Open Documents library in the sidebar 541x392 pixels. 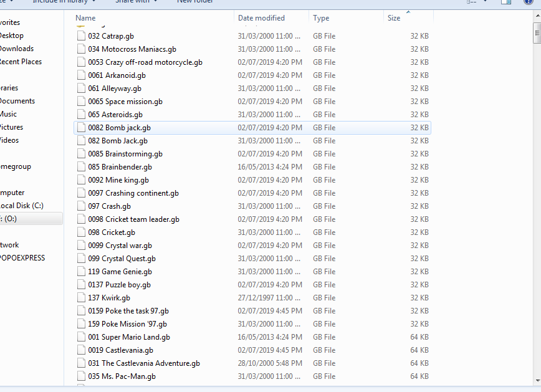pos(17,101)
